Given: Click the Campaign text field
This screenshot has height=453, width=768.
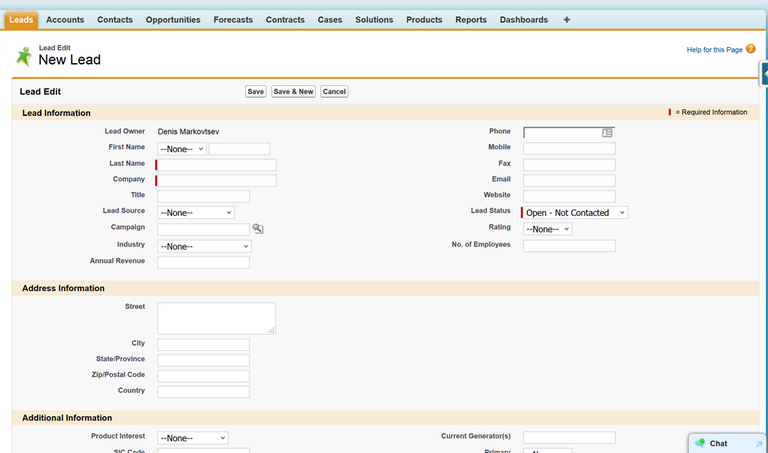Looking at the screenshot, I should tap(203, 229).
